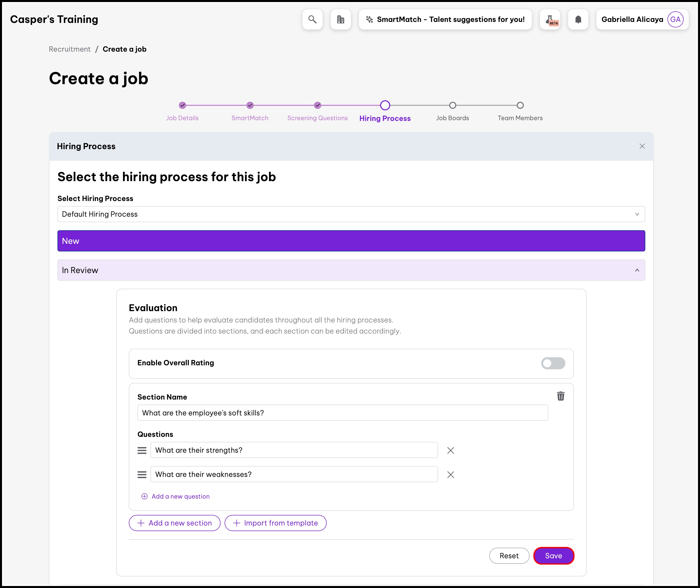The image size is (700, 588).
Task: Delete section with trash icon
Action: (x=561, y=396)
